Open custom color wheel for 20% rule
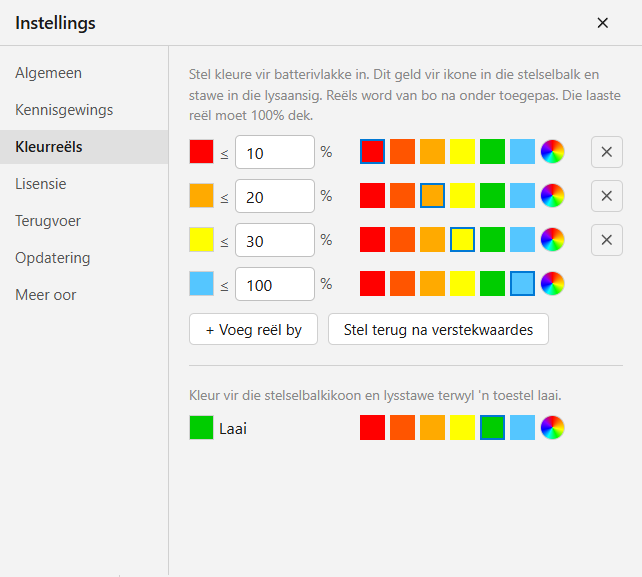Viewport: 642px width, 577px height. tap(552, 195)
